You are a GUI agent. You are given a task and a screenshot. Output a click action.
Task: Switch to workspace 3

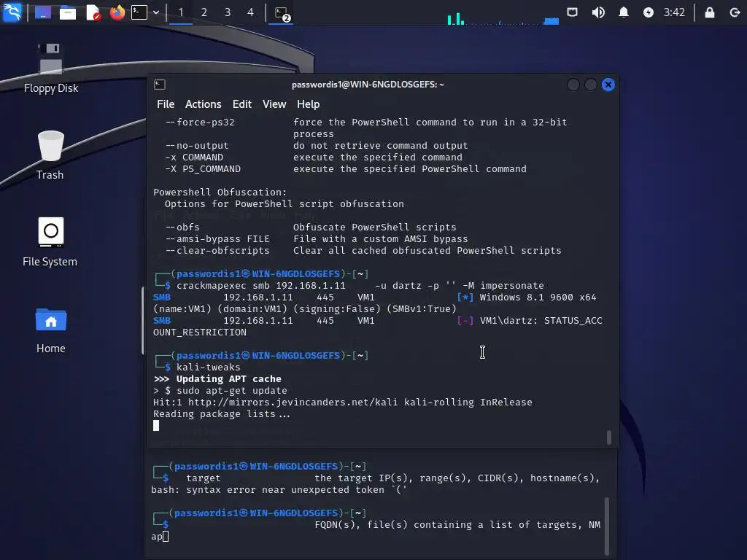228,12
